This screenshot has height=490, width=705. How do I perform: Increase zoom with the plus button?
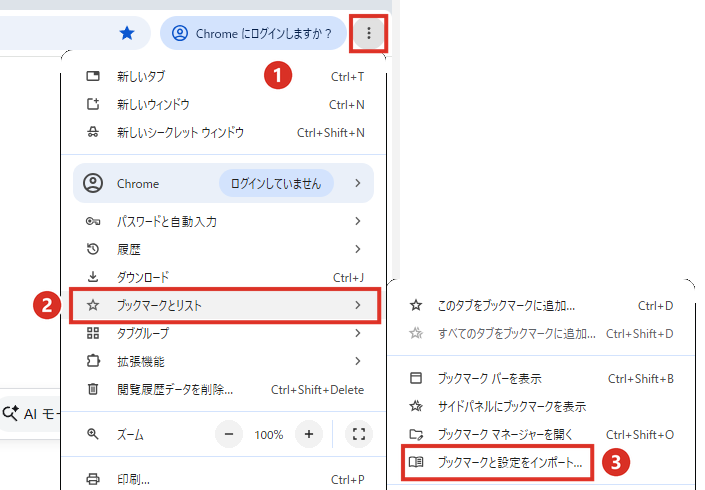[309, 434]
